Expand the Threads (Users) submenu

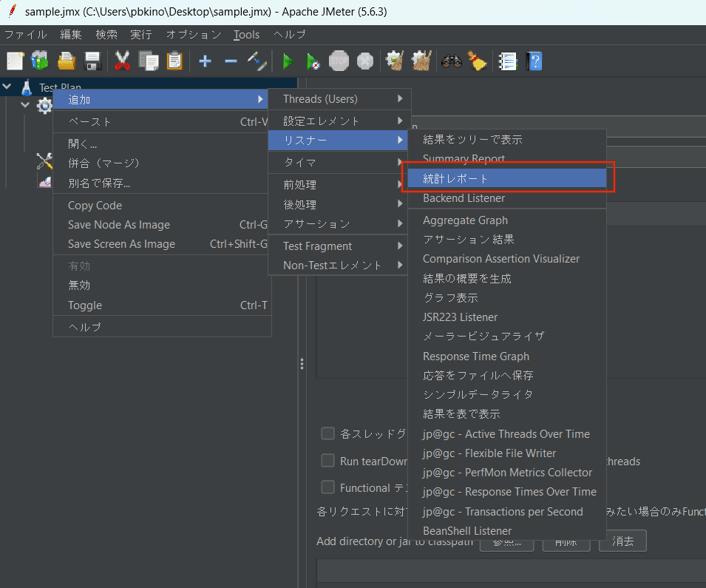339,98
